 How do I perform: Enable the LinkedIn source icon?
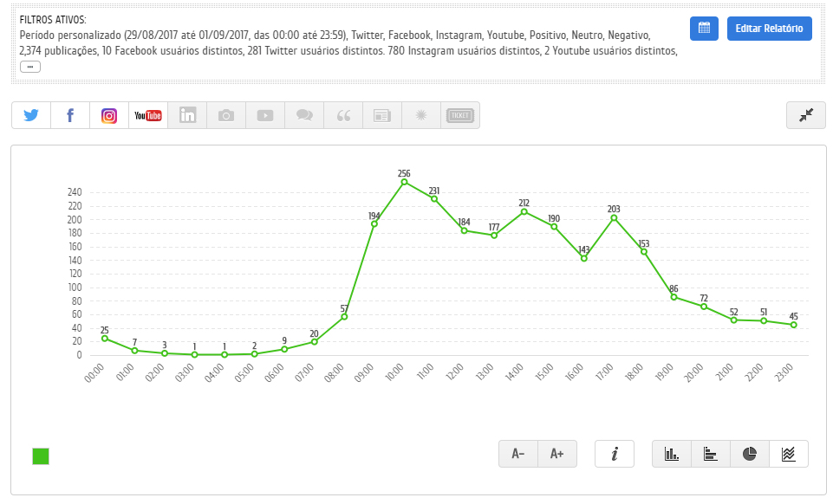click(x=187, y=115)
